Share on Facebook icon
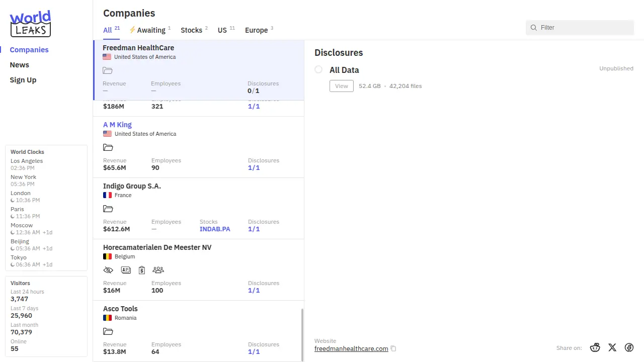The image size is (644, 362). 629,347
